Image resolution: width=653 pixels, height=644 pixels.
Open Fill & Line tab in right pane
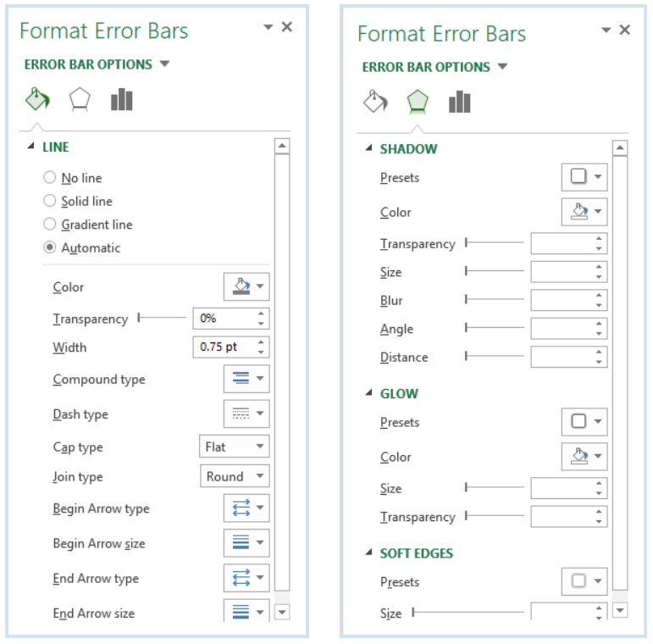(375, 102)
